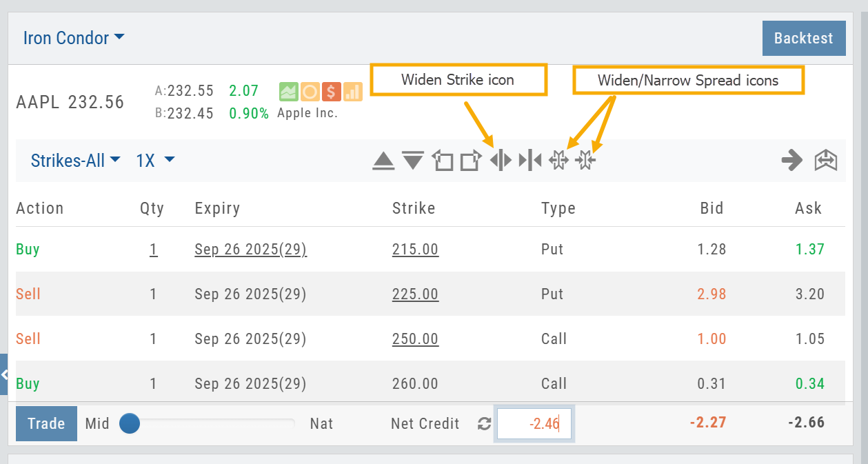Click the green chart icon beside AAPL

pos(288,91)
